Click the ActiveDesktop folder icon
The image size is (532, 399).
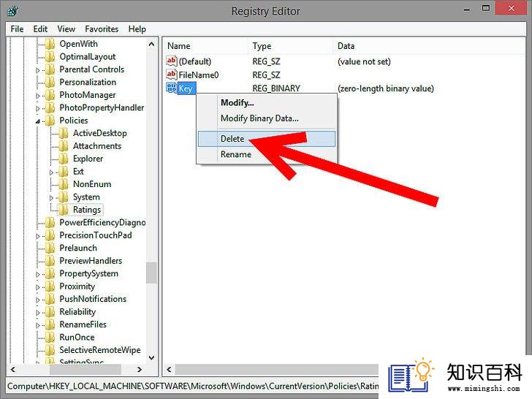tap(64, 133)
